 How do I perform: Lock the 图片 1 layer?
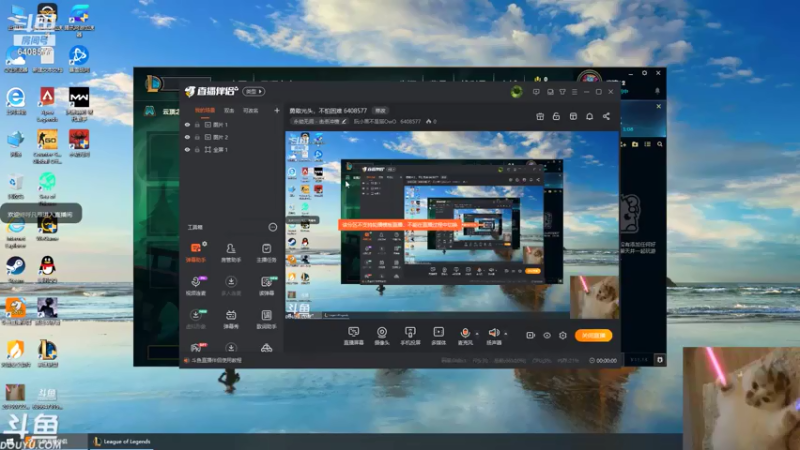(x=197, y=124)
